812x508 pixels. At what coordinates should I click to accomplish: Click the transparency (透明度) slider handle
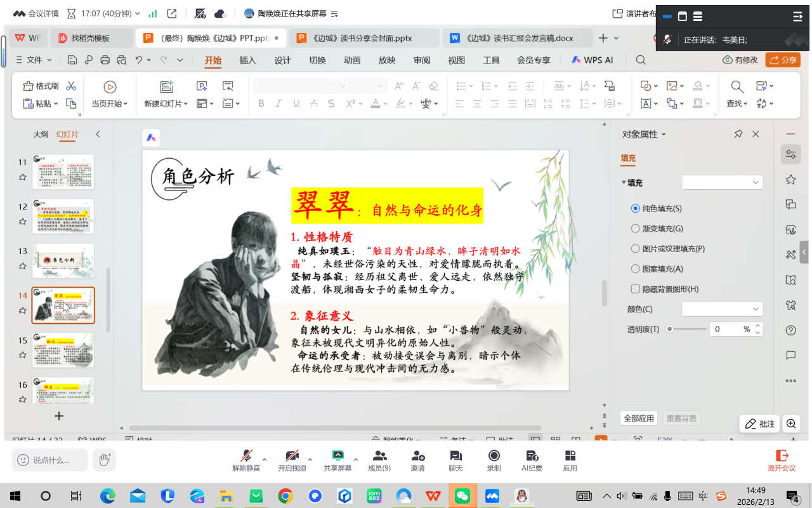point(670,329)
